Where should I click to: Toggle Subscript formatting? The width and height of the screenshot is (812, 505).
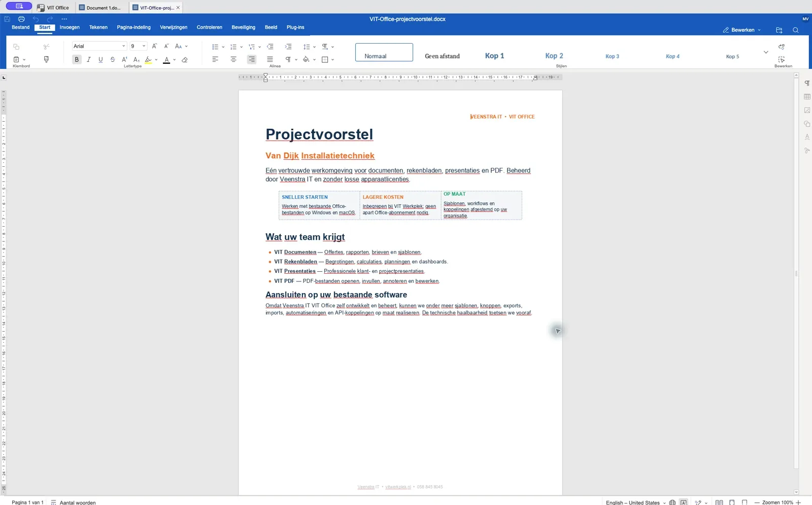137,60
